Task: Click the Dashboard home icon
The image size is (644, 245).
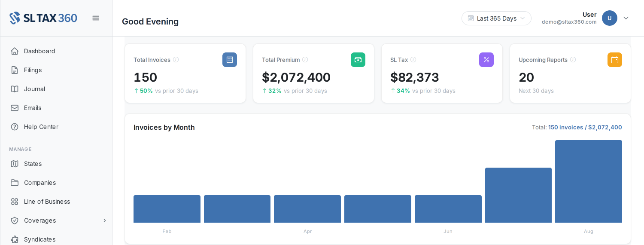Action: tap(15, 51)
